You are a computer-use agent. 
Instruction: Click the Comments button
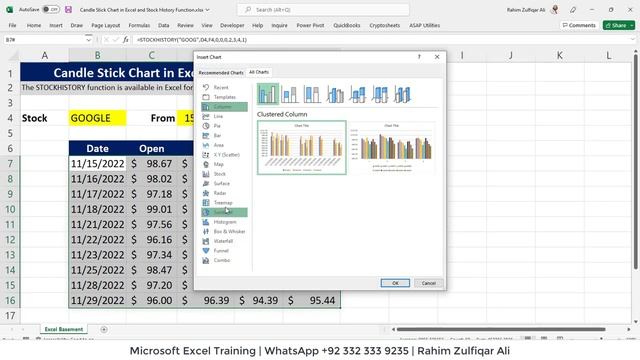pos(579,25)
